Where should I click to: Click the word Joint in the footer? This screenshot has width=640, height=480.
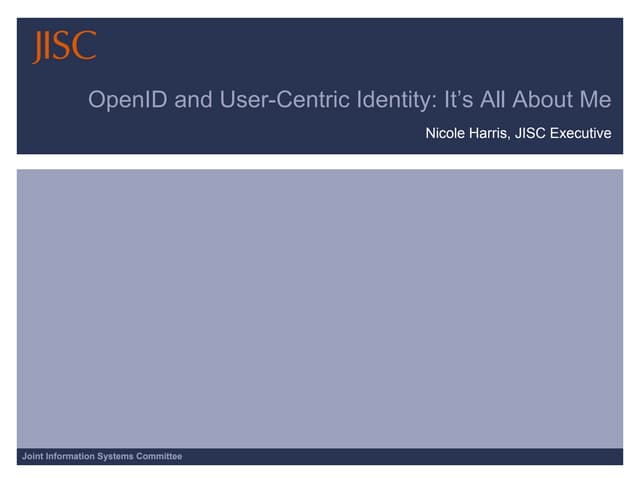(33, 457)
